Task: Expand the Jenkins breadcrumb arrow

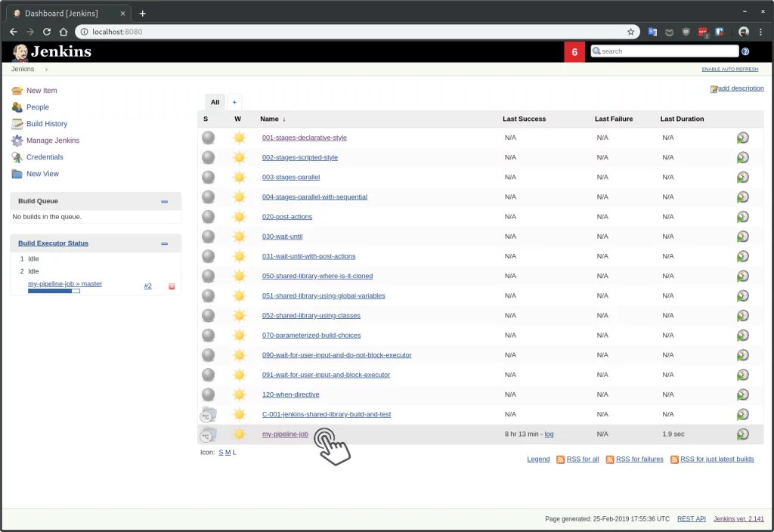Action: [x=46, y=70]
